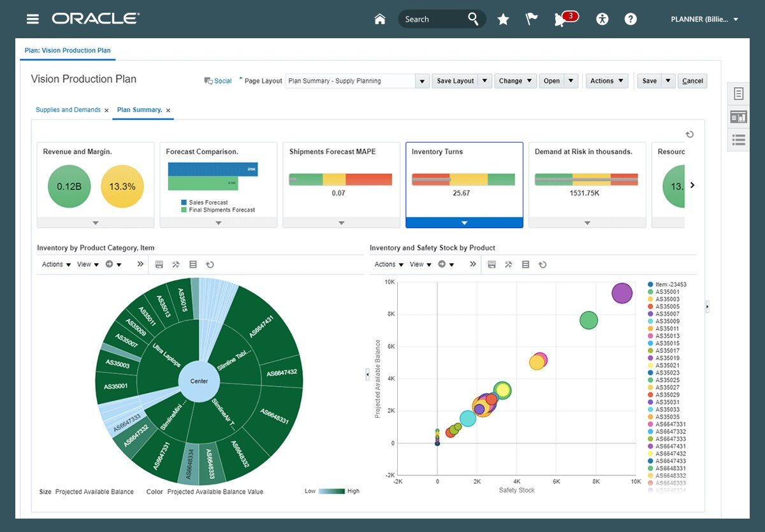Expand the Revenue and Margin tile
This screenshot has height=532, width=765.
click(96, 222)
